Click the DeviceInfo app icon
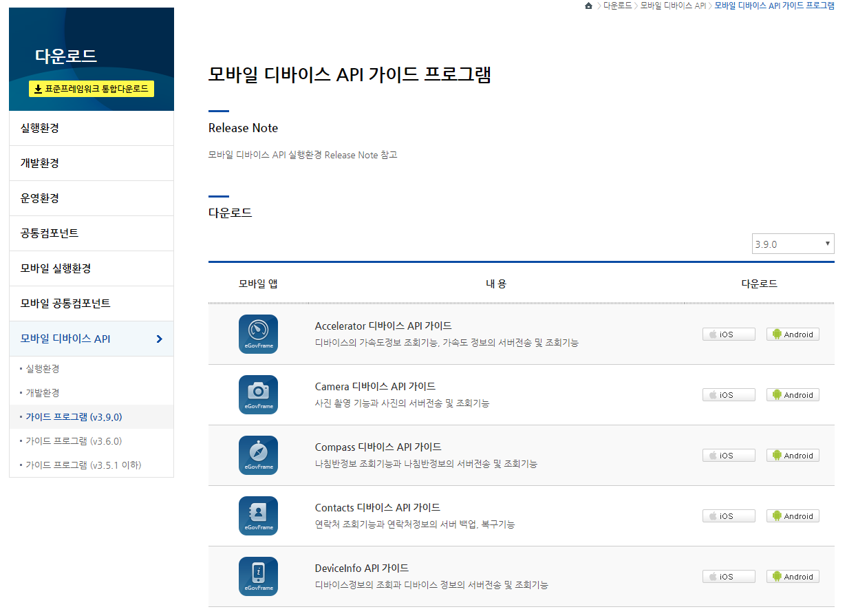This screenshot has height=616, width=847. tap(258, 576)
